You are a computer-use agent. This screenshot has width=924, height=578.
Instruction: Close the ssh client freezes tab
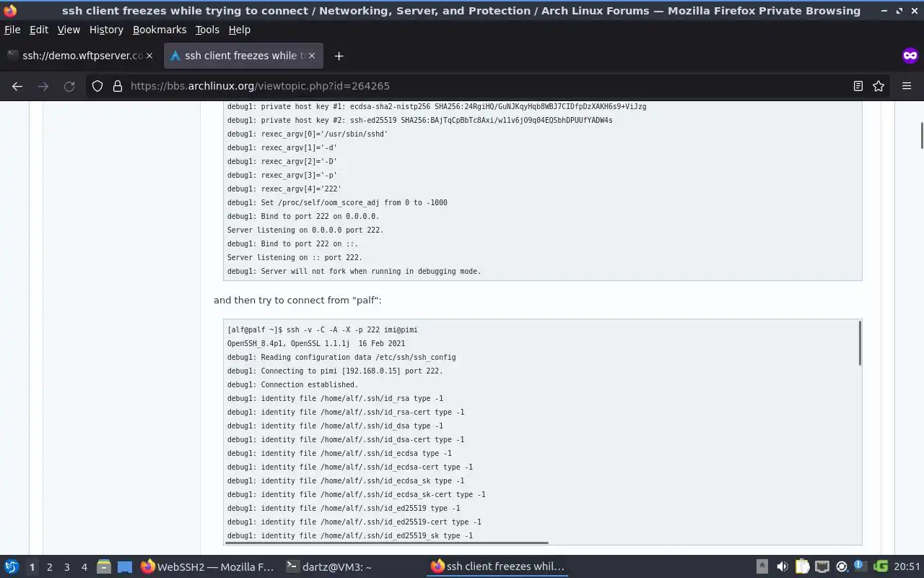point(312,56)
